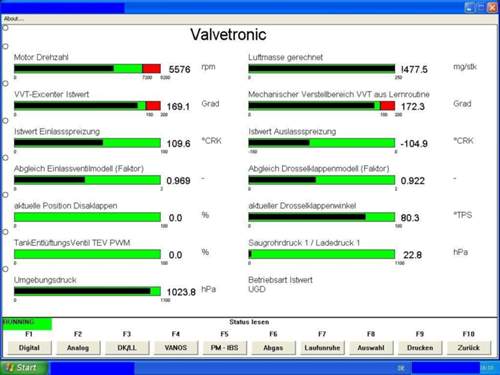The image size is (500, 375).
Task: Click the aktuelle Position Disaklappen bar
Action: (87, 217)
